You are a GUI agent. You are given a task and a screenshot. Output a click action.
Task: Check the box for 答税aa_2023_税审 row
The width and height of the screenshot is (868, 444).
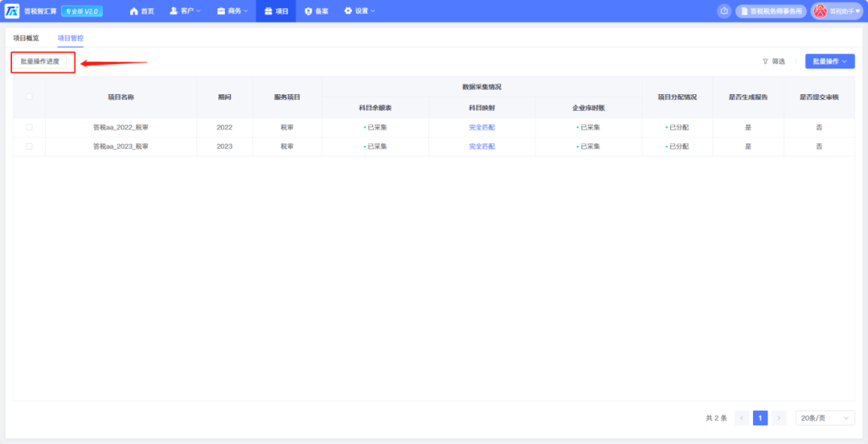(x=30, y=146)
